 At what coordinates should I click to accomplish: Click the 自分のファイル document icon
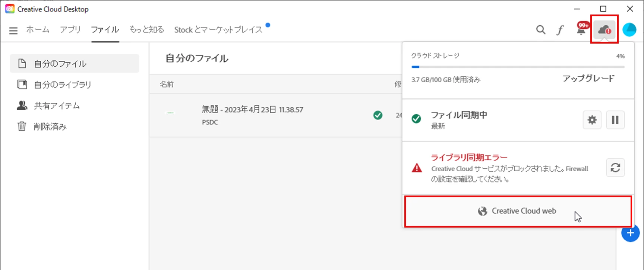[x=22, y=63]
